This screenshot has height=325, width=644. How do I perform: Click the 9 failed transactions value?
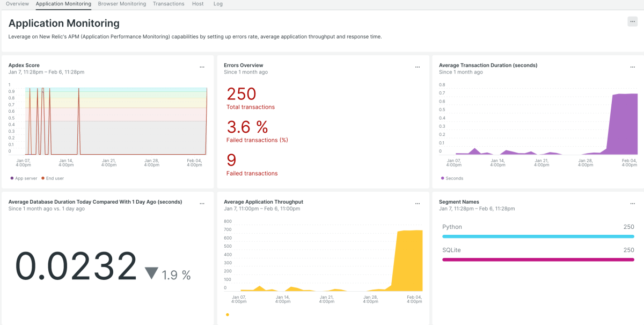[x=232, y=160]
